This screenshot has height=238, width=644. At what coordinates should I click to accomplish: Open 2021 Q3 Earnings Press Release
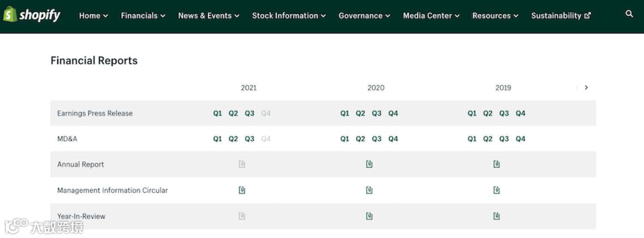point(249,113)
